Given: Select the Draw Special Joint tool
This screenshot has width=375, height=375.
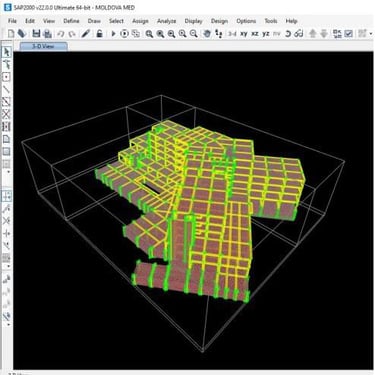Looking at the screenshot, I should point(7,77).
